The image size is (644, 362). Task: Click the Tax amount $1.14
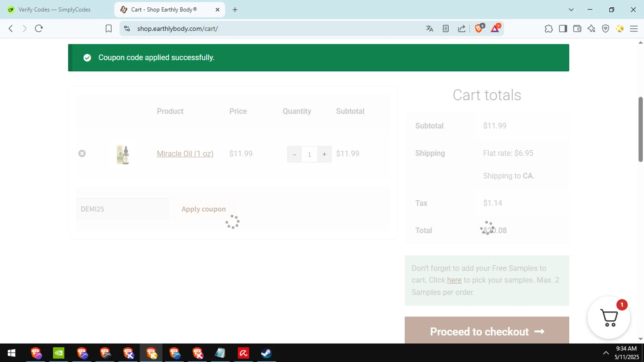[492, 203]
